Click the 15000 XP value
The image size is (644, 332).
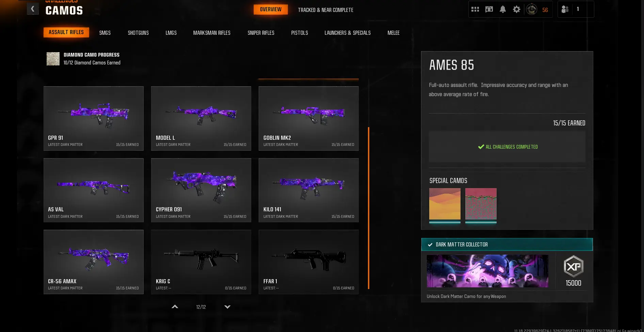click(574, 283)
